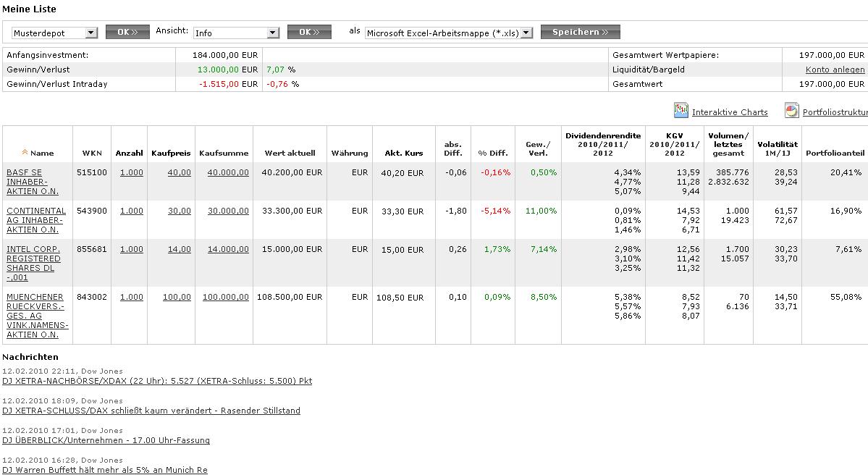The image size is (868, 475).
Task: Click the Speichern button
Action: (580, 32)
